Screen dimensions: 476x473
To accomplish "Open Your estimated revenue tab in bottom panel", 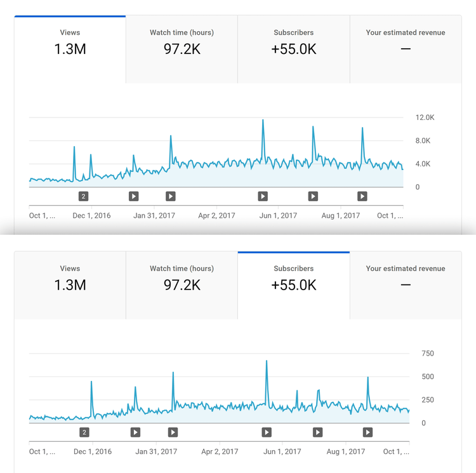I will point(406,285).
